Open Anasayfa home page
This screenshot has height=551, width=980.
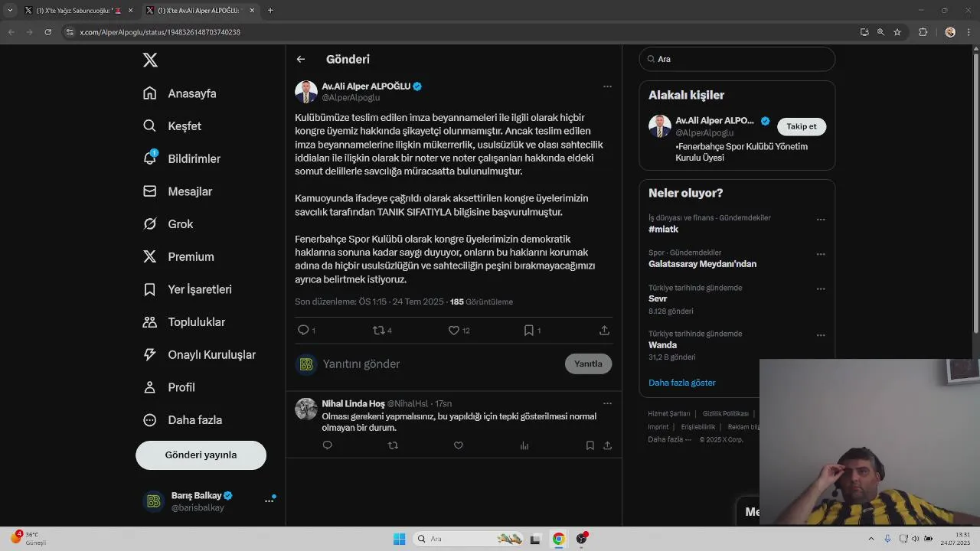[180, 93]
